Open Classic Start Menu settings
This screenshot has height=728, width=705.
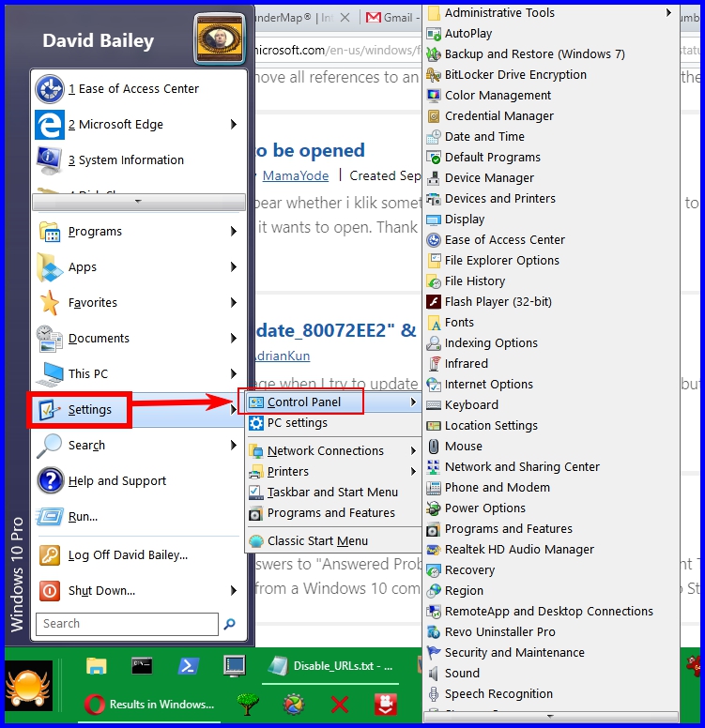(332, 541)
